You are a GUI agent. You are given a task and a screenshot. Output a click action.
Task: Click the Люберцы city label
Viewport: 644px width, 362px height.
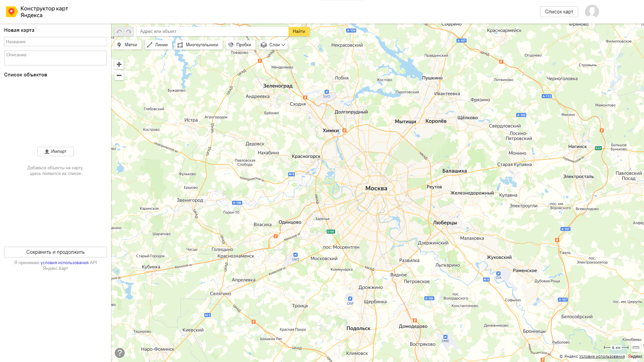(445, 223)
